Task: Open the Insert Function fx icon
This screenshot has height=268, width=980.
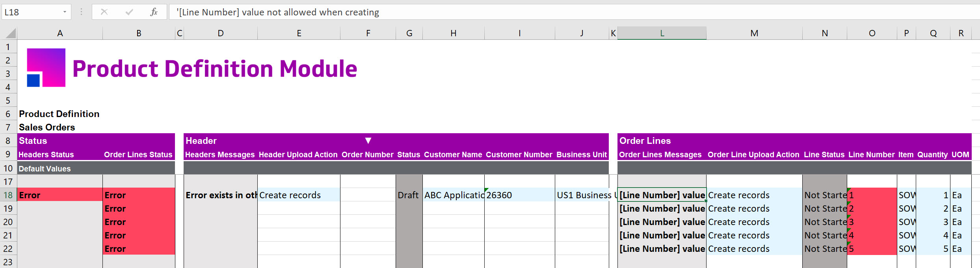Action: [154, 12]
